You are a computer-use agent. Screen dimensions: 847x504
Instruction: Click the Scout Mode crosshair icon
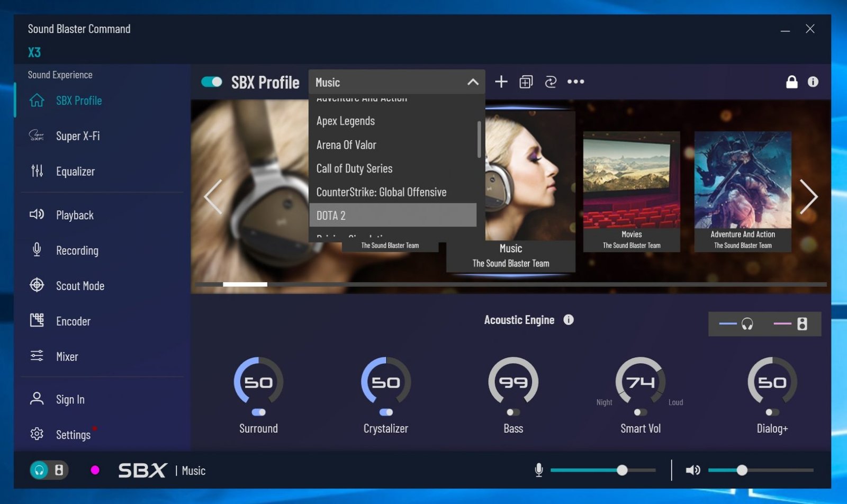37,285
